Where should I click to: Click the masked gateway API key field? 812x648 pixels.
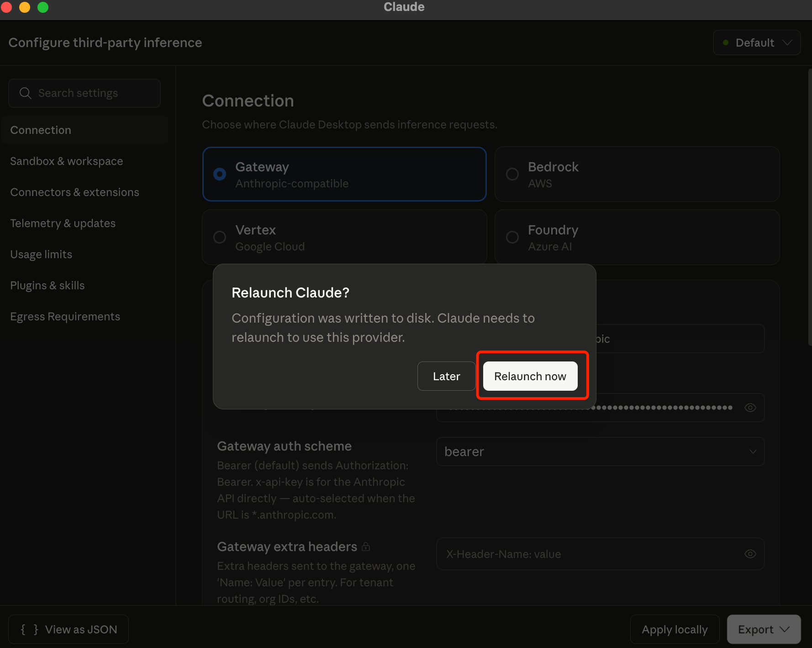coord(600,408)
